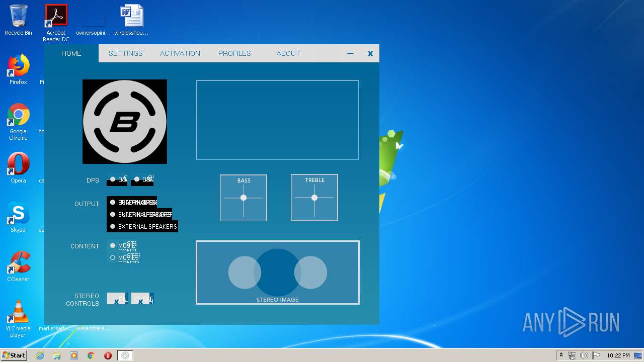Show hidden tray icons arrow
The width and height of the screenshot is (644, 362).
561,355
